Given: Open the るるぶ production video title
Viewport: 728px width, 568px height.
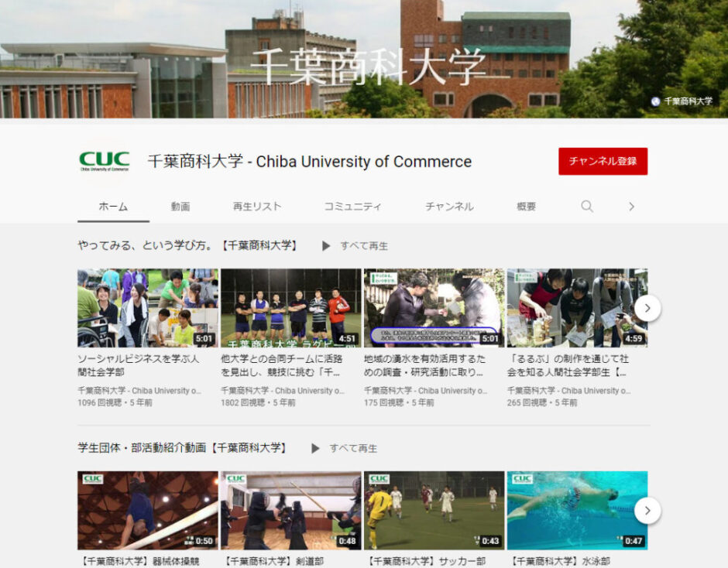Looking at the screenshot, I should coord(568,365).
